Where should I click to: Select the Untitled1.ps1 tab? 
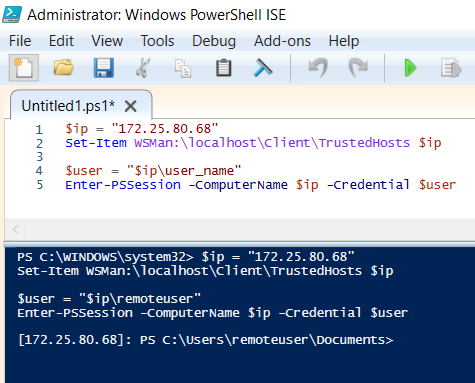pos(68,106)
